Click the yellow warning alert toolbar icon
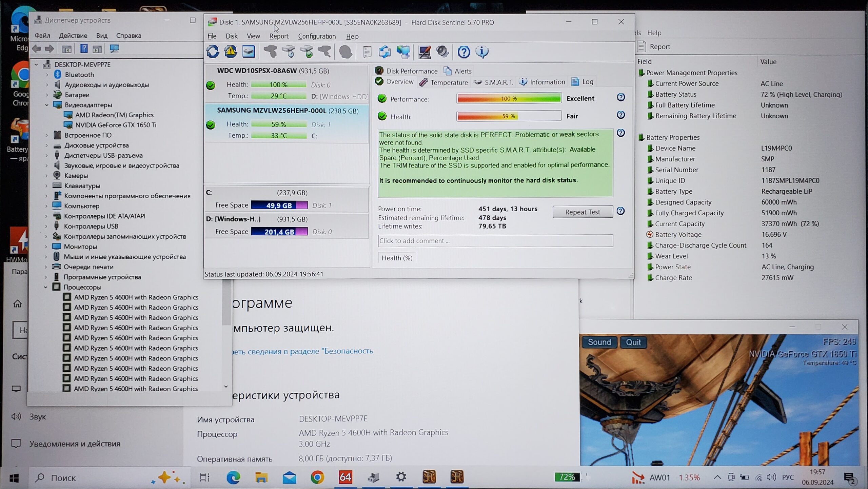The width and height of the screenshot is (868, 489). pyautogui.click(x=231, y=52)
